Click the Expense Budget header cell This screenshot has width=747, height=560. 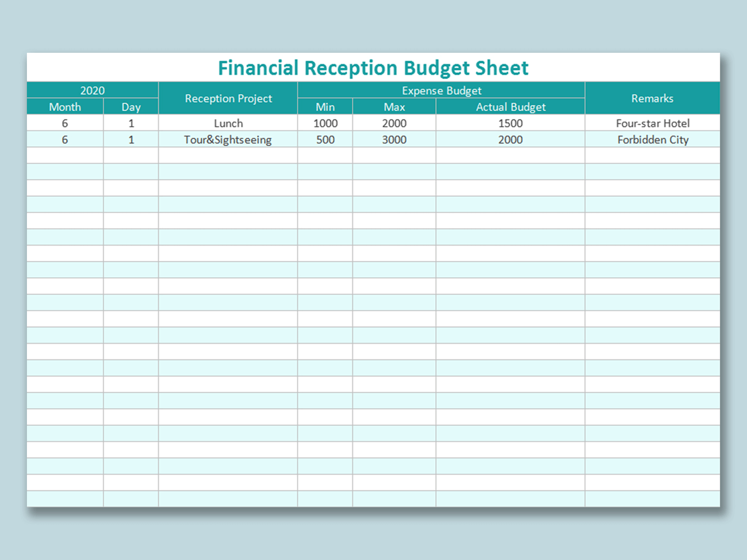click(441, 90)
